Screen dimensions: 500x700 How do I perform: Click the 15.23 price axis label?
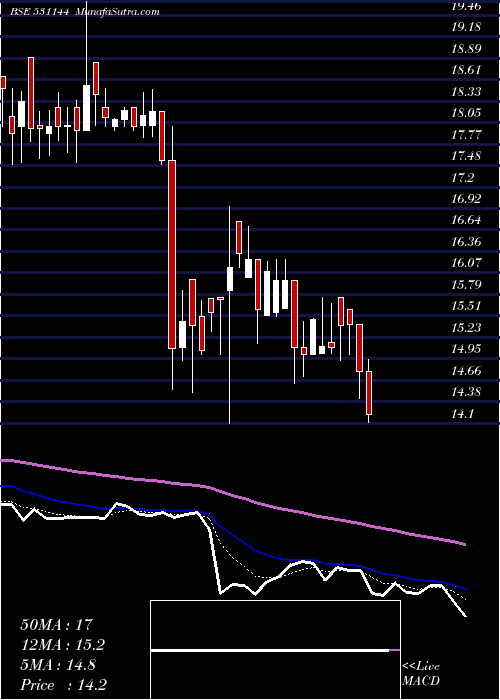click(465, 328)
